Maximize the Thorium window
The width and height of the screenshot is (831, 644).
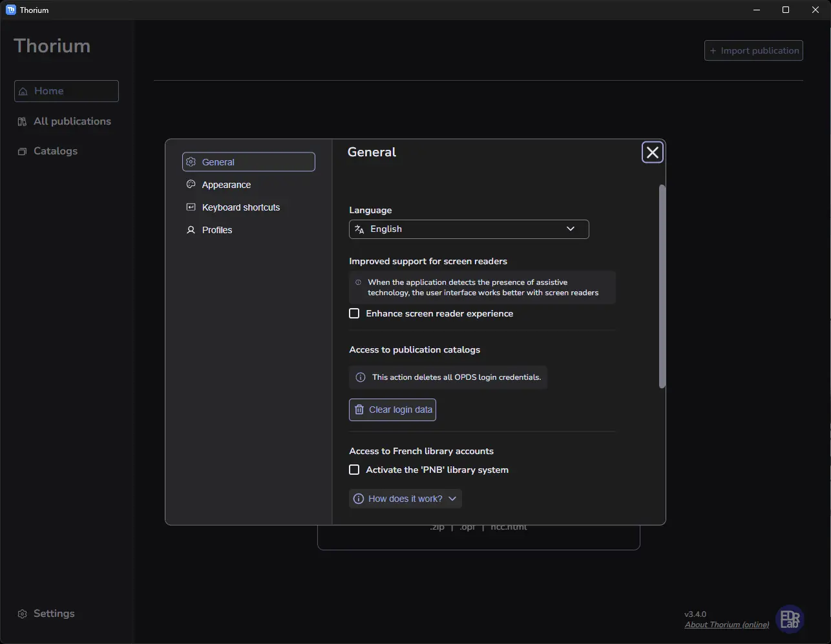(786, 10)
